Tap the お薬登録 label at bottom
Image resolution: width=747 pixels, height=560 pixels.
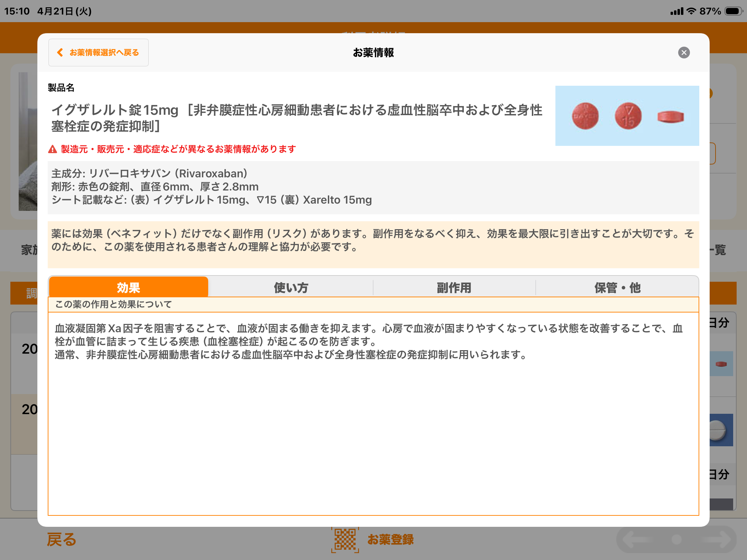pos(390,540)
